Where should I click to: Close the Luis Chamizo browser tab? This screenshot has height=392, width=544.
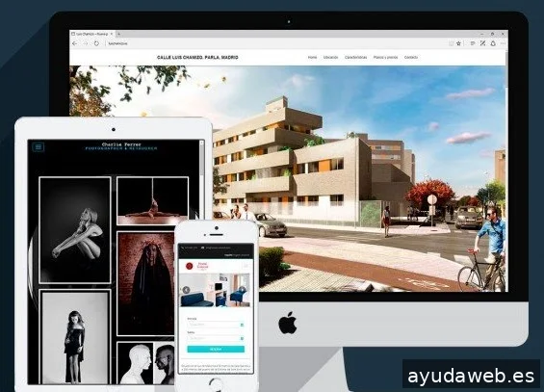tap(112, 34)
